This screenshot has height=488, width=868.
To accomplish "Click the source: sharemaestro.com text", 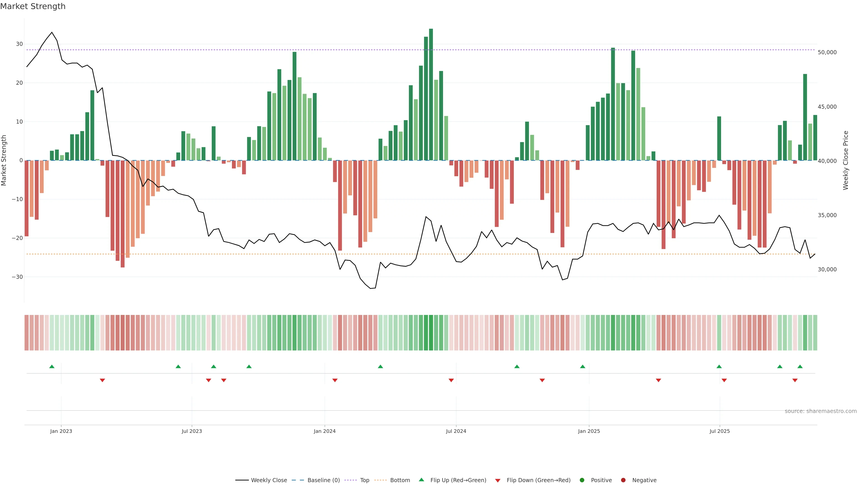I will click(x=821, y=411).
